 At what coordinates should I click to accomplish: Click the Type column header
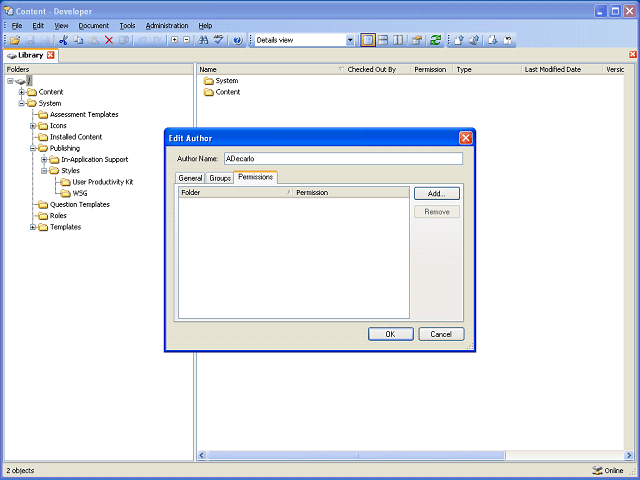(488, 69)
